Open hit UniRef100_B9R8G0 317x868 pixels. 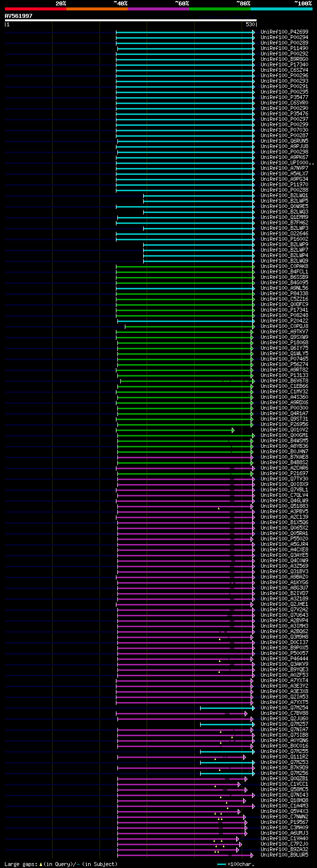tap(284, 59)
